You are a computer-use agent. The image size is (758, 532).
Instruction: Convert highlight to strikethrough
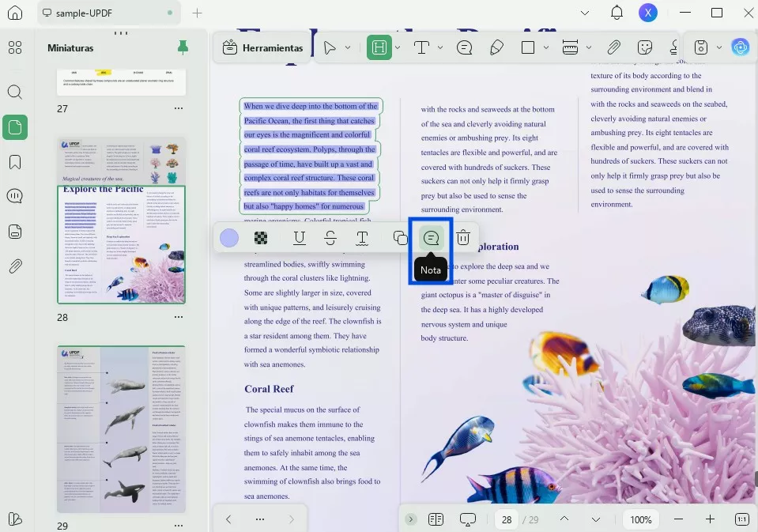coord(330,238)
